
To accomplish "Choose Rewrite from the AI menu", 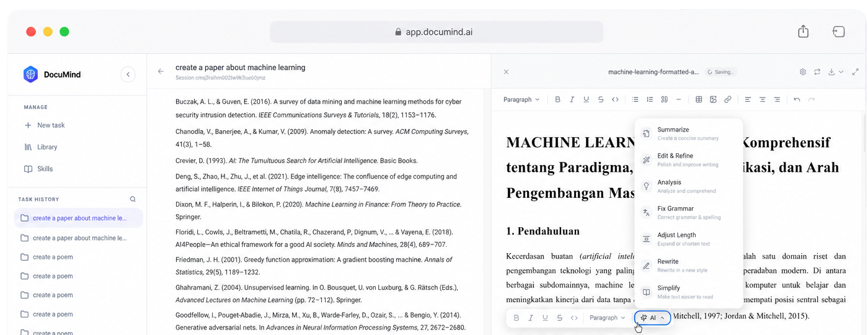I will (x=689, y=266).
